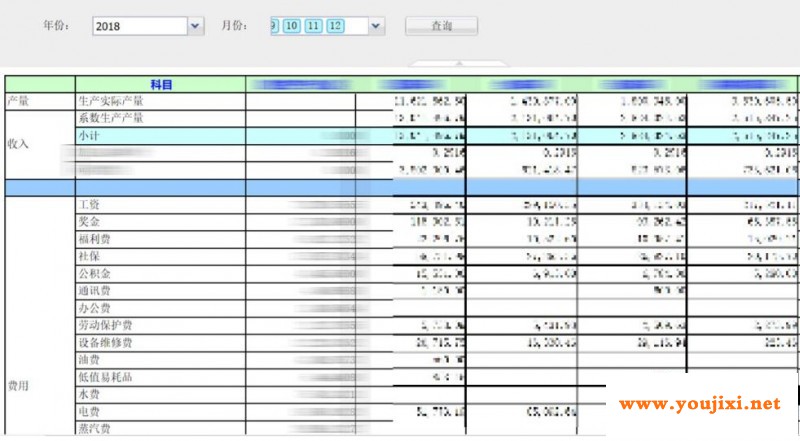This screenshot has height=441, width=800.
Task: Select the 生产实际产量 row
Action: [111, 101]
